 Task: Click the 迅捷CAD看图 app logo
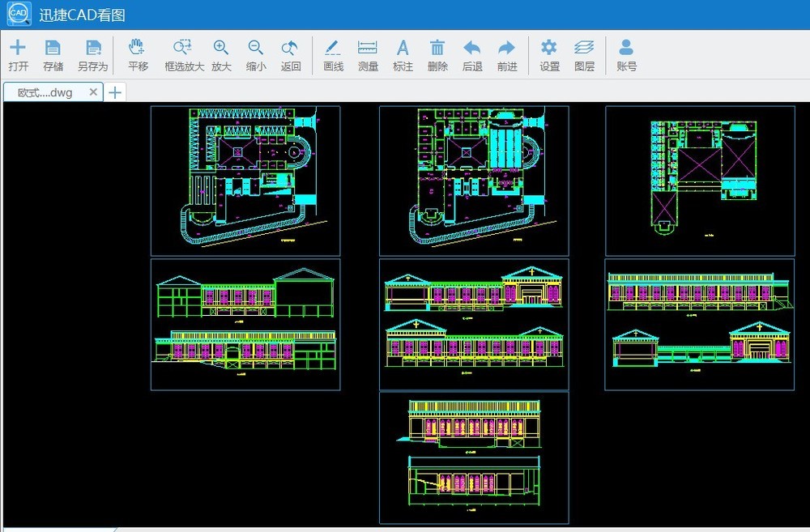[19, 14]
